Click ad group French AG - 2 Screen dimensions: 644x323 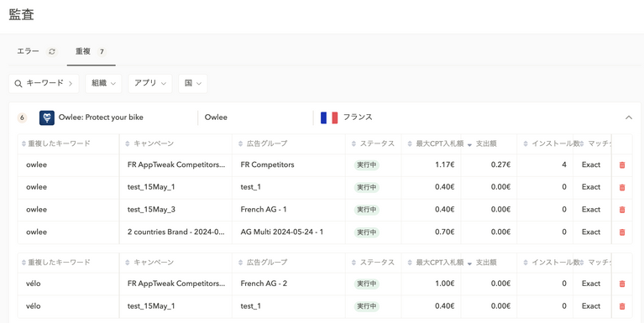point(264,284)
